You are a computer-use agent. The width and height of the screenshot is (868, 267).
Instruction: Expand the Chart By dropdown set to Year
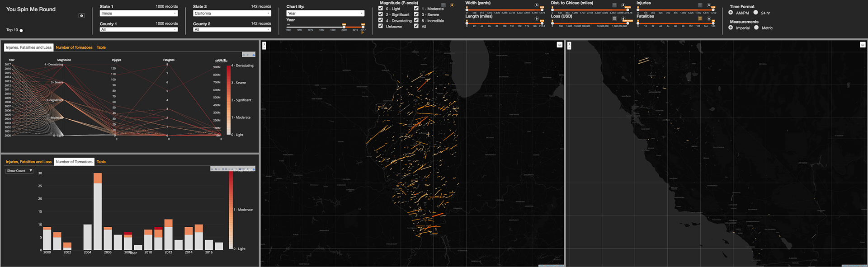click(x=325, y=14)
